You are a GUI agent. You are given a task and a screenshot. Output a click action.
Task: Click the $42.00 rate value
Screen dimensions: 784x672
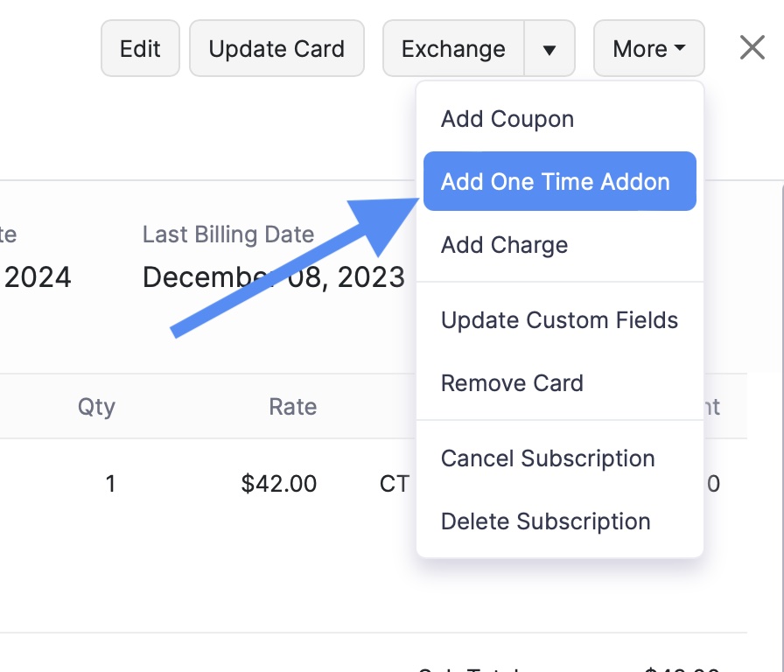[x=279, y=483]
